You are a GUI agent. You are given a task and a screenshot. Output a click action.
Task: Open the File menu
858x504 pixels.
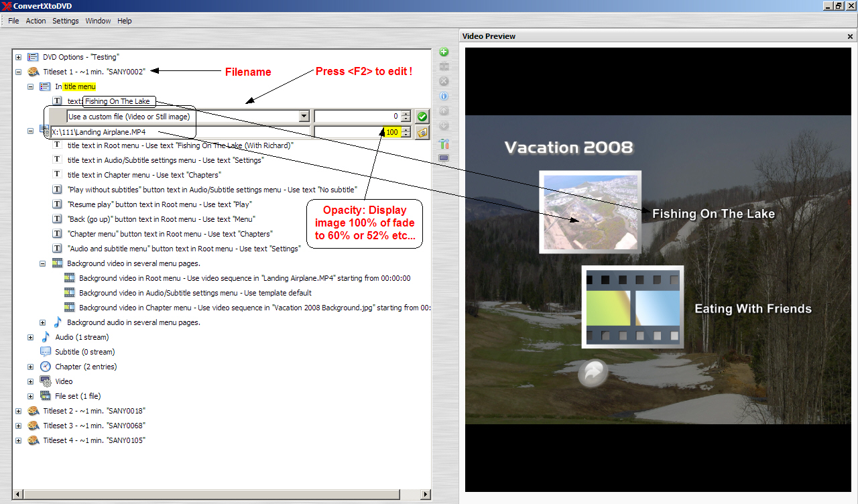tap(13, 21)
